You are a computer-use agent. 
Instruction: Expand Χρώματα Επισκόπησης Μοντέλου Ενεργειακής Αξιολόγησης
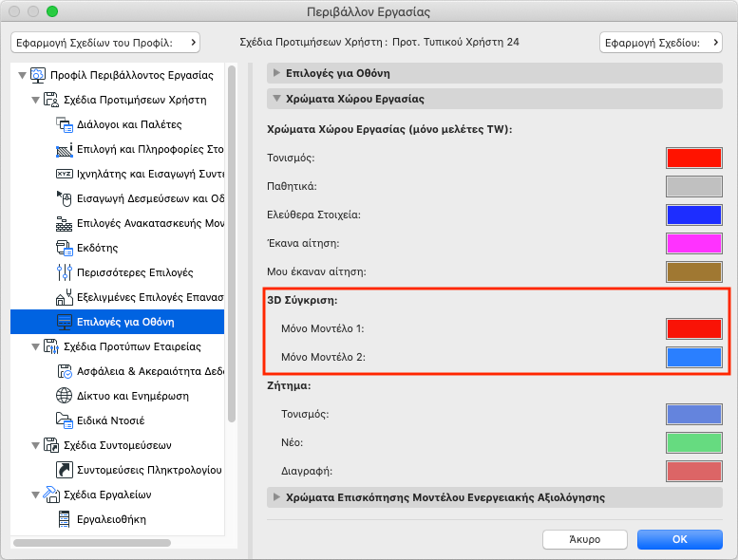[276, 497]
